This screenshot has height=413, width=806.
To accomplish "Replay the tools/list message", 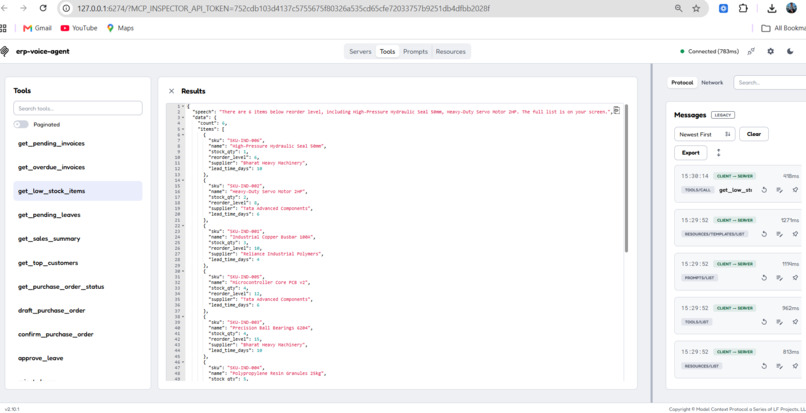I will click(764, 322).
